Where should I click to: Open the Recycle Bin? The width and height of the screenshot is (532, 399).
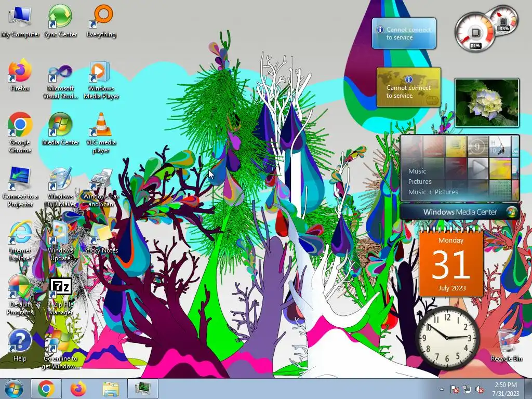click(x=506, y=345)
